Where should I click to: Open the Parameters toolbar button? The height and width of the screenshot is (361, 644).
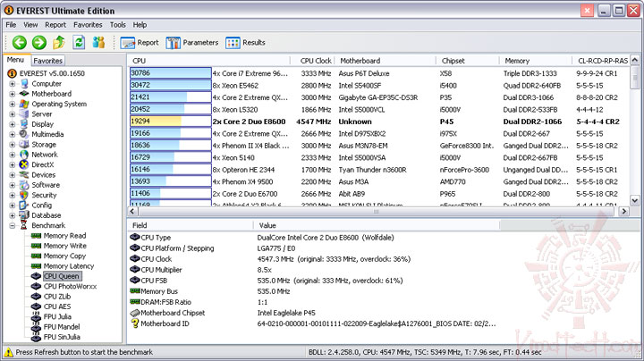[x=192, y=43]
